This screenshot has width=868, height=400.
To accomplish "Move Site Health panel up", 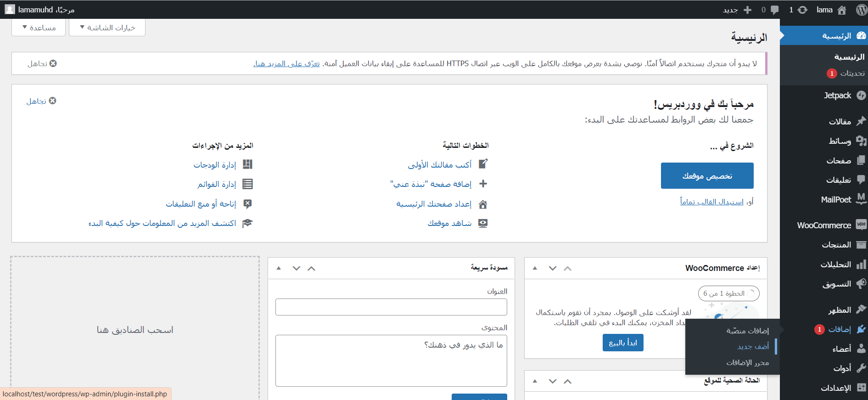I will (568, 381).
